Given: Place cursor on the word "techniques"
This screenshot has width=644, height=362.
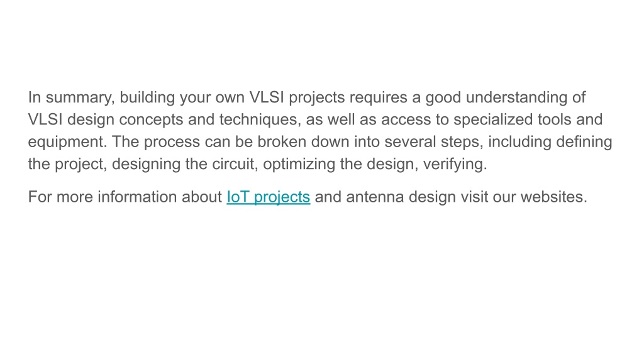Looking at the screenshot, I should (x=260, y=120).
